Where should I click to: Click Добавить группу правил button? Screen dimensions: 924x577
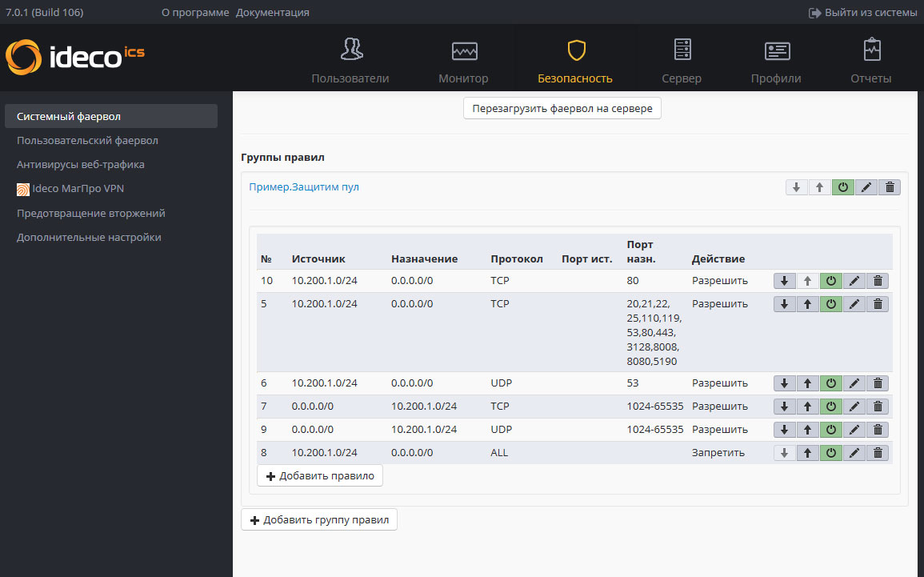click(x=319, y=520)
